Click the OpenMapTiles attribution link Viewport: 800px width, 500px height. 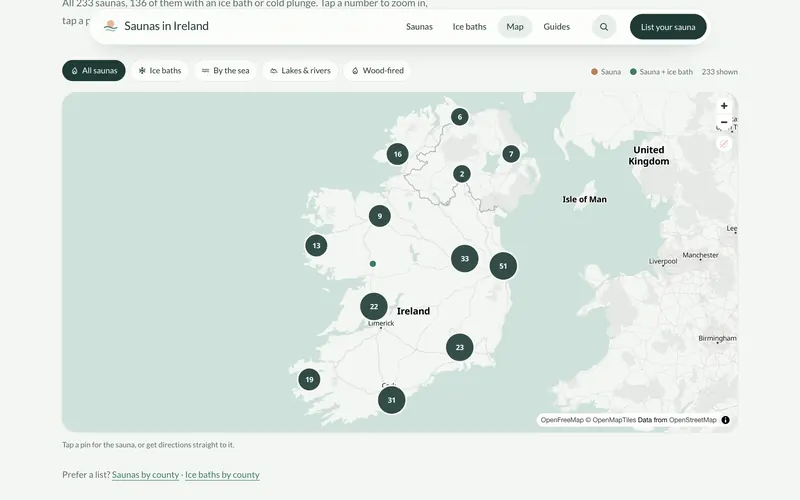tap(614, 420)
